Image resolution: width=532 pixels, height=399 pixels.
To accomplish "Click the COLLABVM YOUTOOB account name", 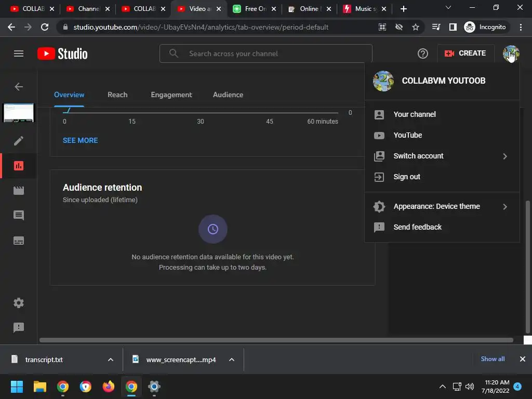I will [x=444, y=81].
